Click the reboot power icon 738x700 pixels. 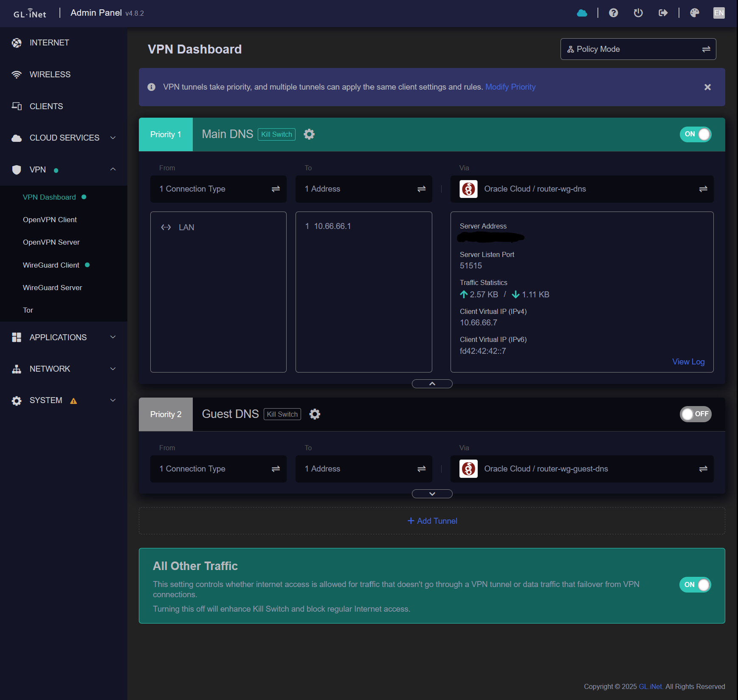click(638, 13)
